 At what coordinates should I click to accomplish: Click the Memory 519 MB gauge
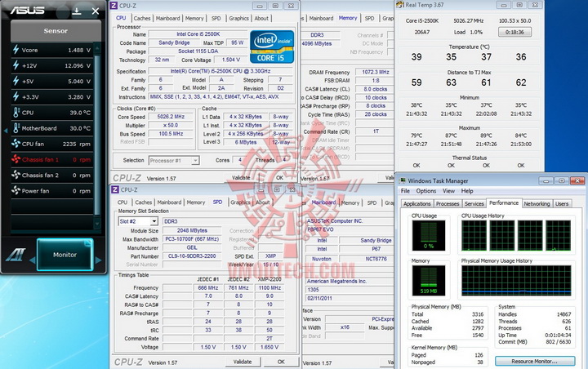(x=428, y=280)
